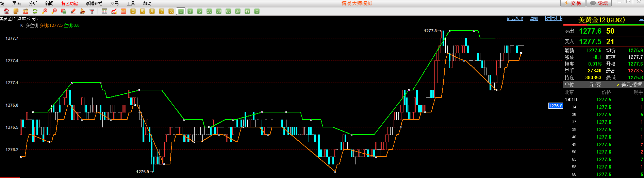The image size is (644, 178).
Task: Open the 周期 period dropdown link
Action: (x=534, y=19)
